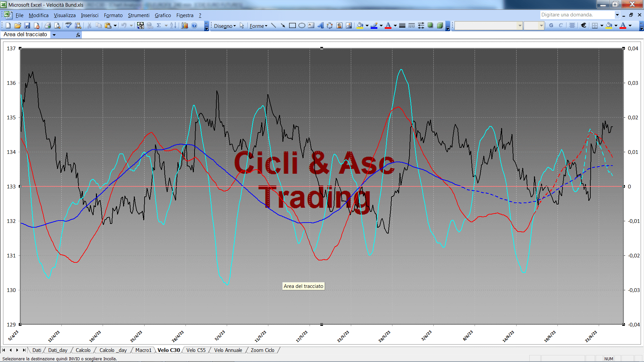Click the drawing font color A swatch
This screenshot has width=644, height=362.
click(x=388, y=25)
